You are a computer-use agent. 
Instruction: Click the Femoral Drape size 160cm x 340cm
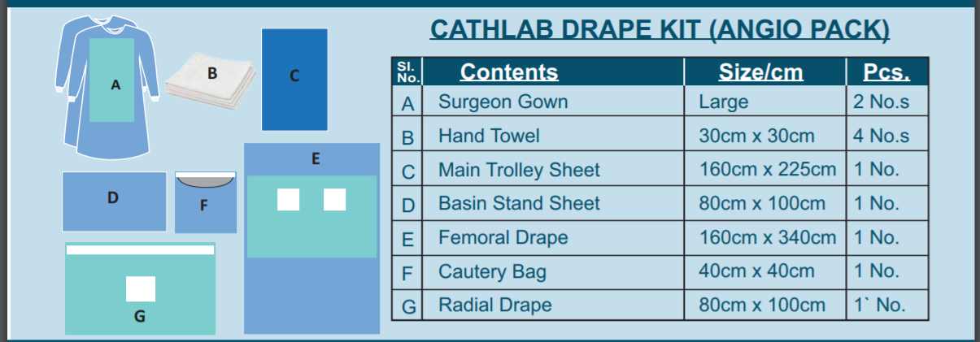pos(767,237)
